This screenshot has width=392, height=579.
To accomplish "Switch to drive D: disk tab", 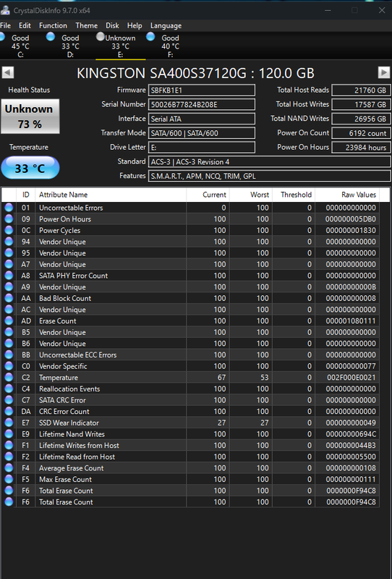I will [70, 46].
